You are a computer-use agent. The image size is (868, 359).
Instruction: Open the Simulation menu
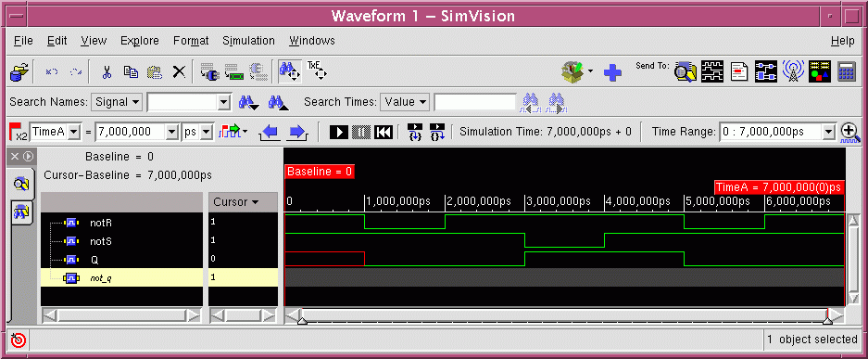248,41
